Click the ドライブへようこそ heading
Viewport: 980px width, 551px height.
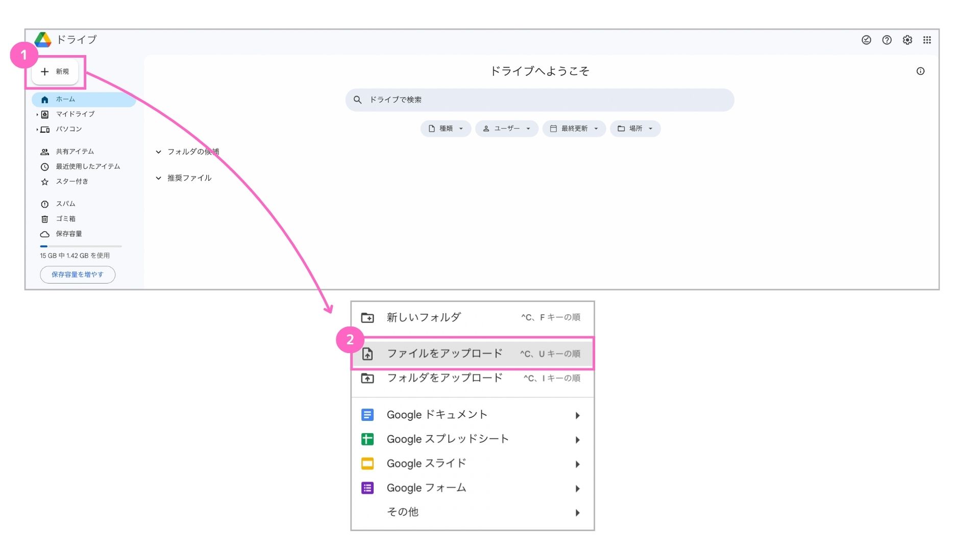(540, 71)
